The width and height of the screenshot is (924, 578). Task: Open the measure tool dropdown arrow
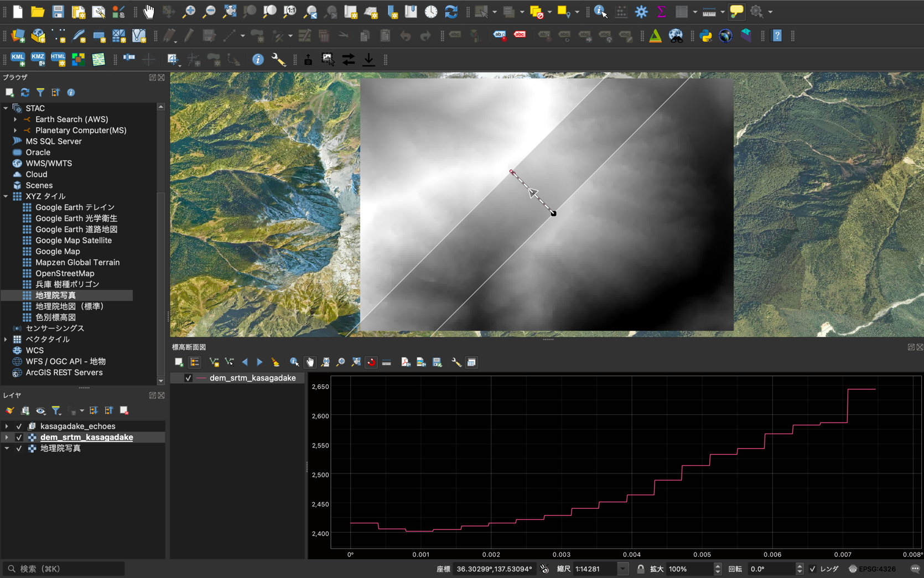[723, 12]
